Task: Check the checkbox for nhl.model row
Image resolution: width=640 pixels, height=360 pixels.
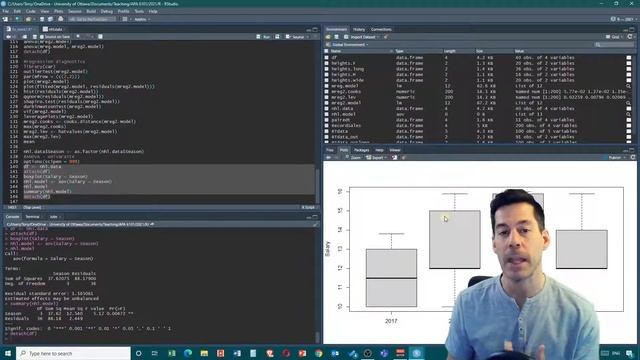Action: tap(326, 115)
